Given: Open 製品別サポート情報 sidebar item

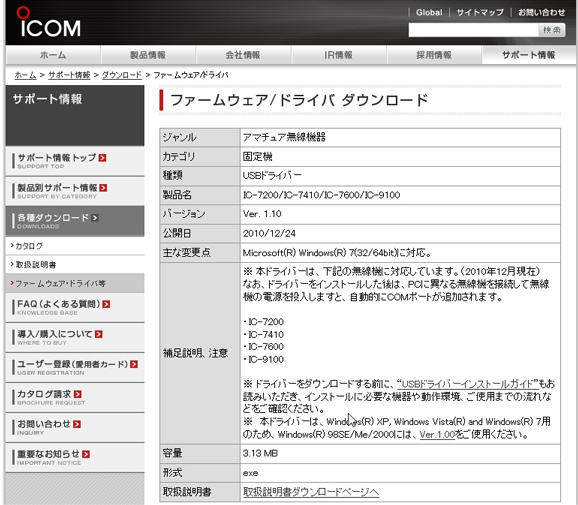Looking at the screenshot, I should coord(75,191).
